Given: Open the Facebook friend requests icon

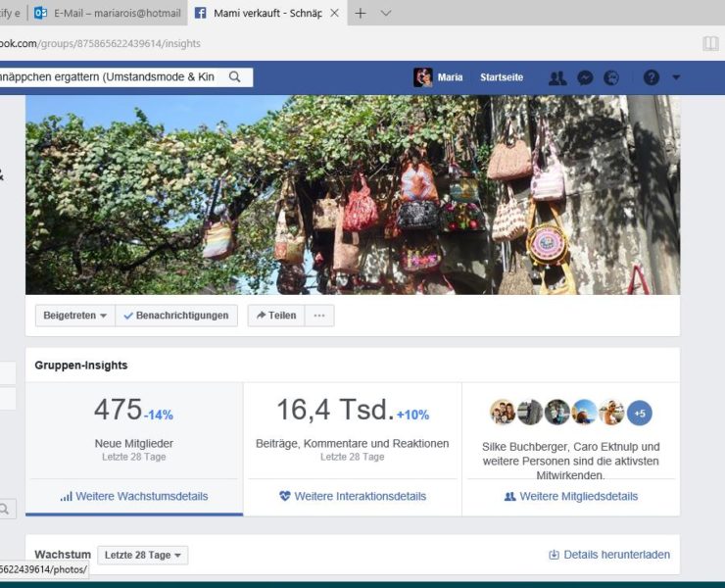Looking at the screenshot, I should coord(557,77).
